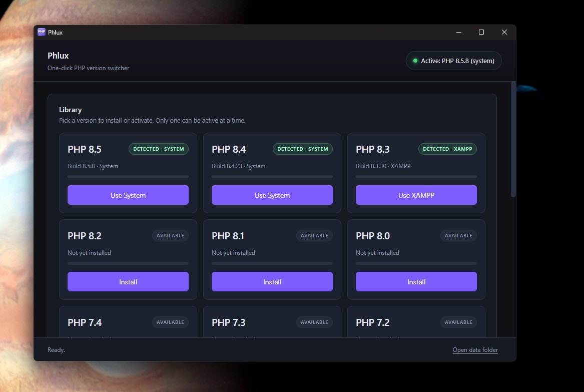This screenshot has width=584, height=392.
Task: Click "One-click PHP version switcher" subtitle
Action: coord(88,68)
